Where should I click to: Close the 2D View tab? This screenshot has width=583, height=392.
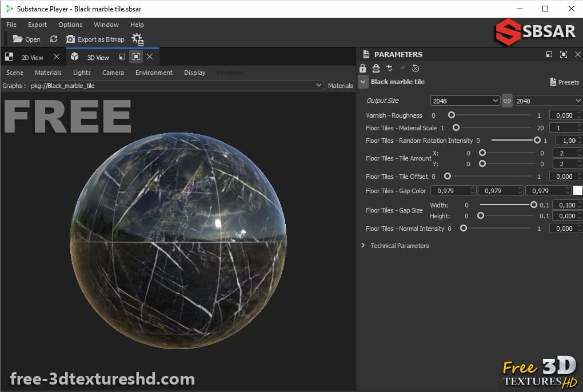[x=57, y=57]
